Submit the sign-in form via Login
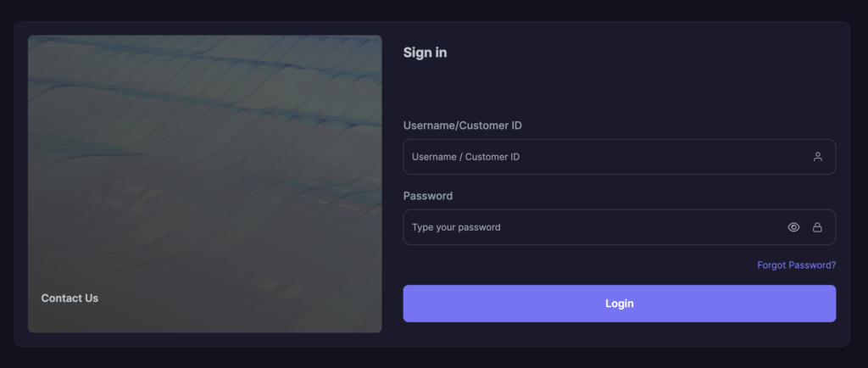 619,304
